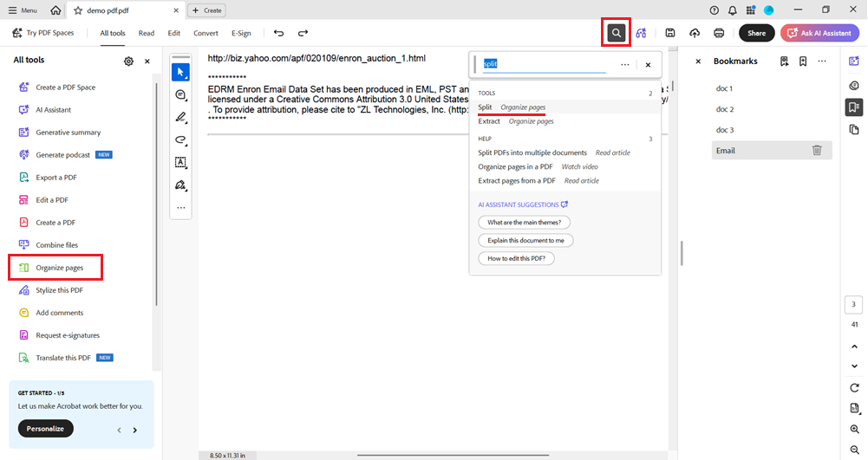Click the Personalize button
This screenshot has width=868, height=460.
coord(45,429)
